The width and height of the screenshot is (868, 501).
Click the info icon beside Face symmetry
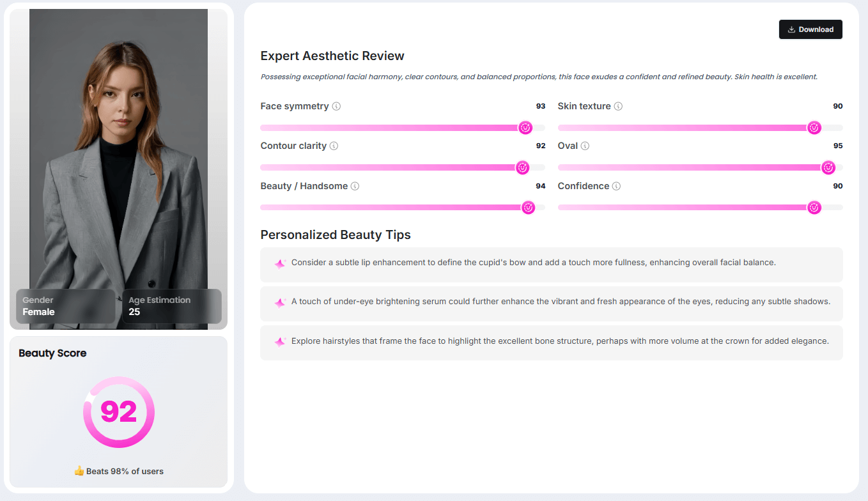pos(337,106)
